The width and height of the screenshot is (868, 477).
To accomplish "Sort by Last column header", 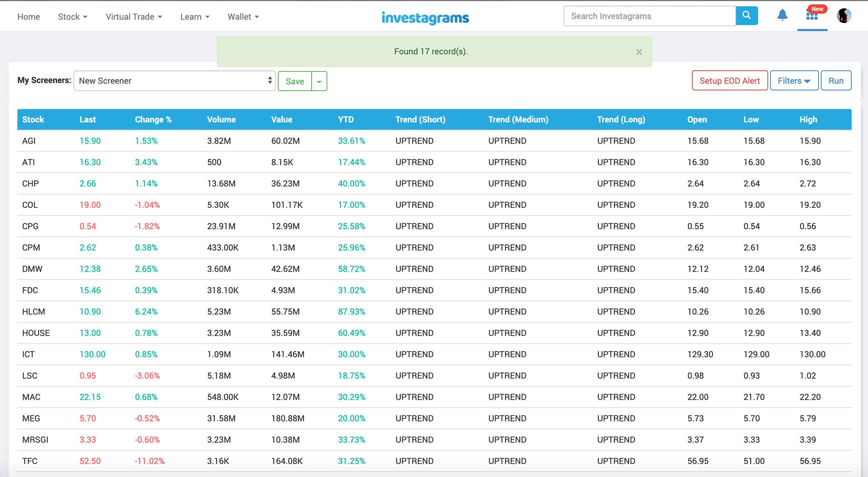I will coord(87,119).
